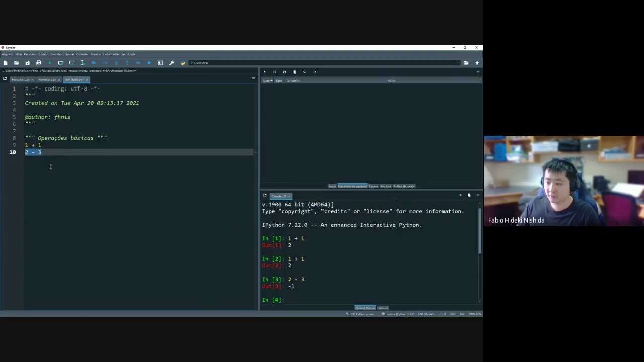Continue execution until next breakpoint
Viewport: 644px width, 362px height.
coord(138,63)
